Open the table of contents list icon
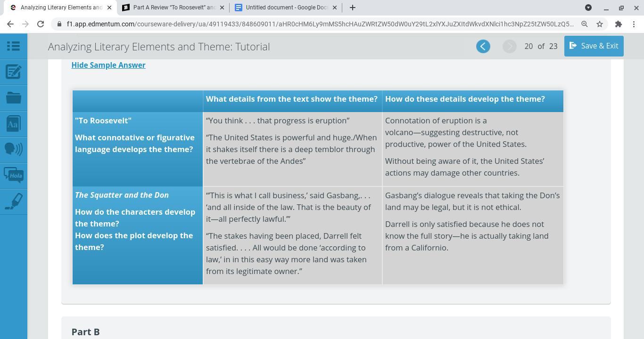 point(13,46)
